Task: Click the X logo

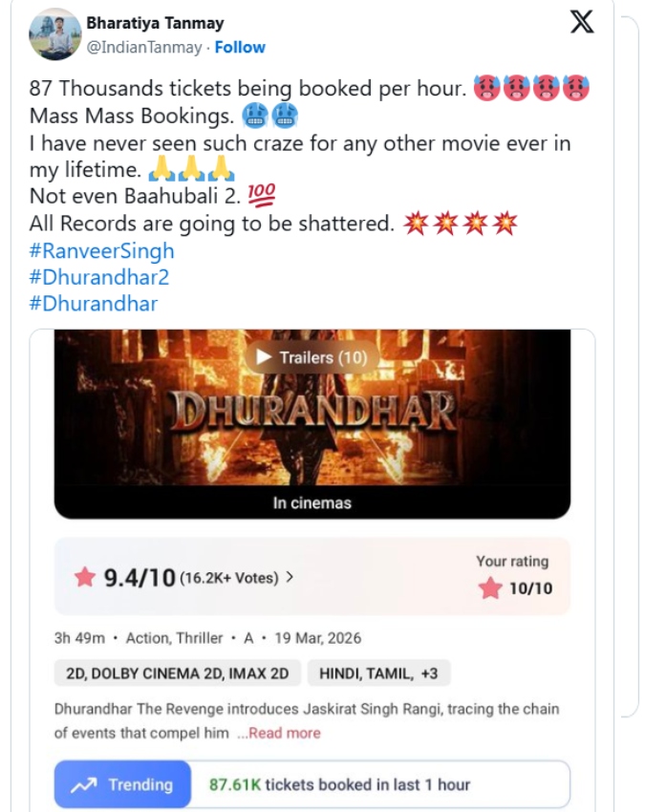Action: coord(582,23)
